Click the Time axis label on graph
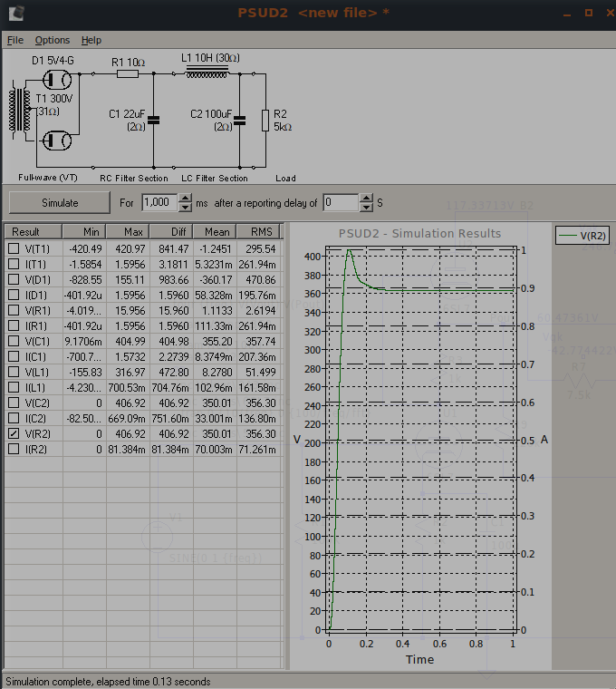This screenshot has width=616, height=689. [x=419, y=659]
